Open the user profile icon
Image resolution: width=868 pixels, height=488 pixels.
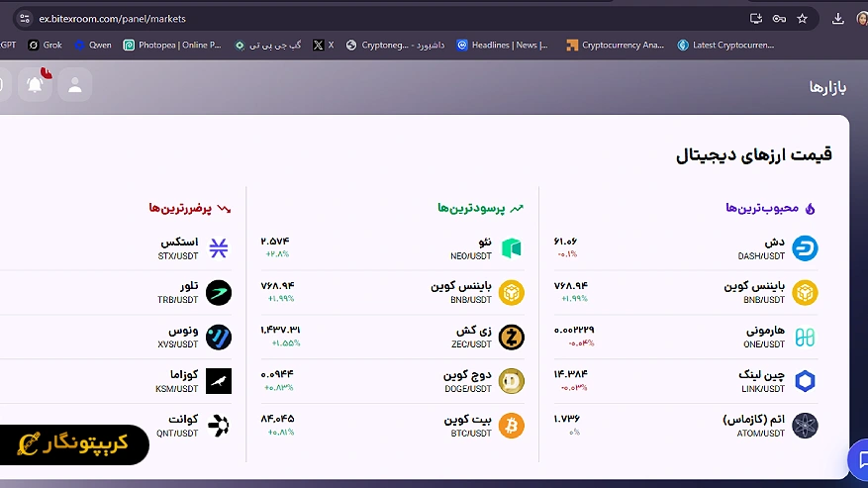75,85
